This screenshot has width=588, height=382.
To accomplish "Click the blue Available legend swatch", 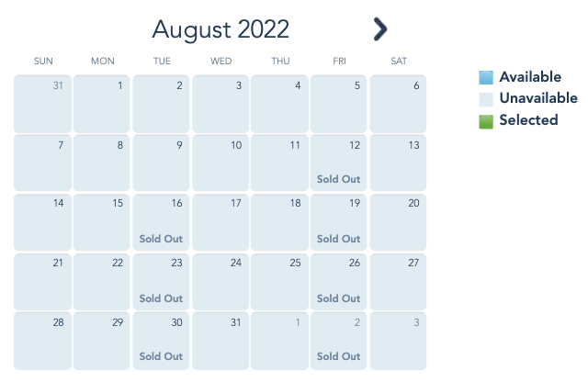I will [486, 77].
